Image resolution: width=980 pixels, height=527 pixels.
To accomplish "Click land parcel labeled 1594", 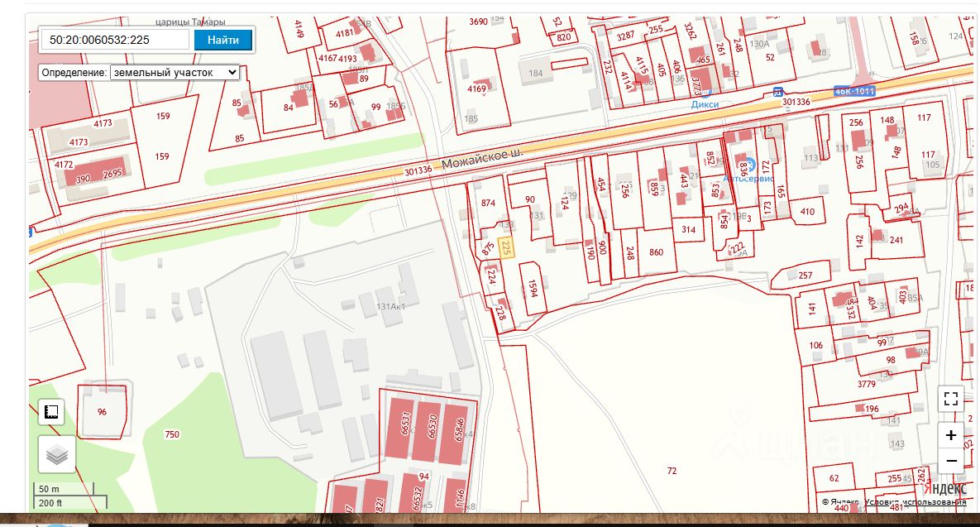I will (533, 287).
